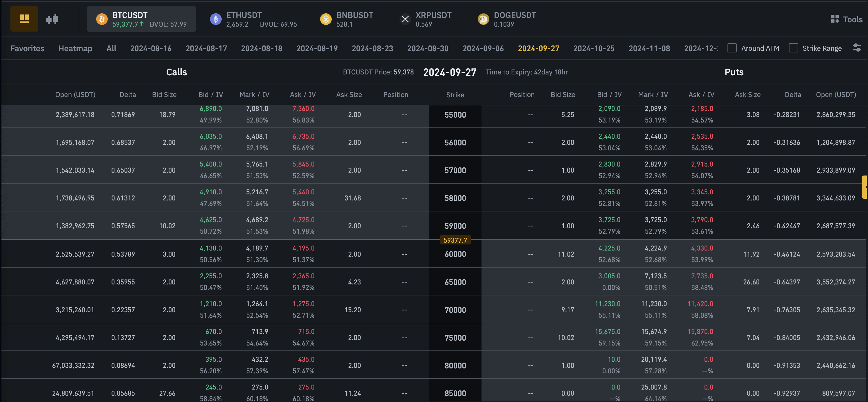The height and width of the screenshot is (402, 868).
Task: Switch to the Heatmap tab
Action: [75, 48]
